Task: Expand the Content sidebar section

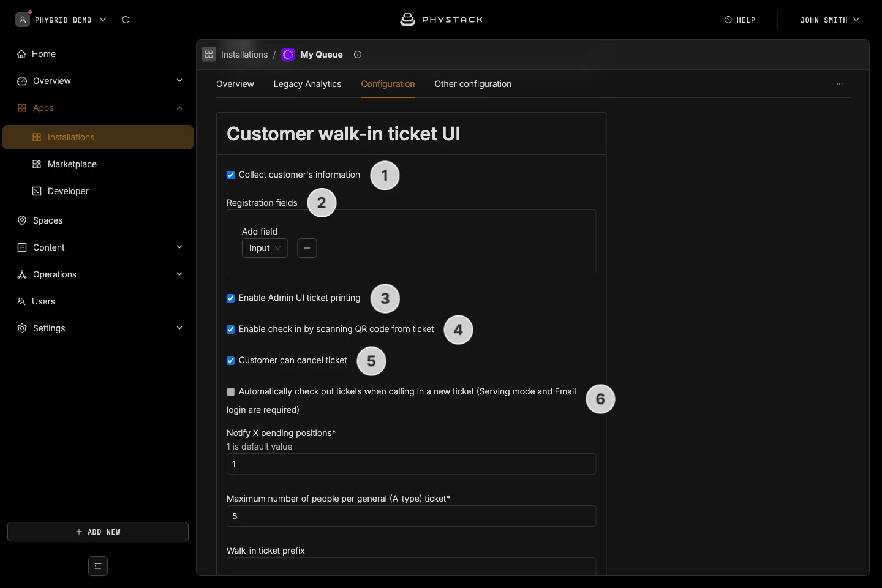Action: point(179,247)
